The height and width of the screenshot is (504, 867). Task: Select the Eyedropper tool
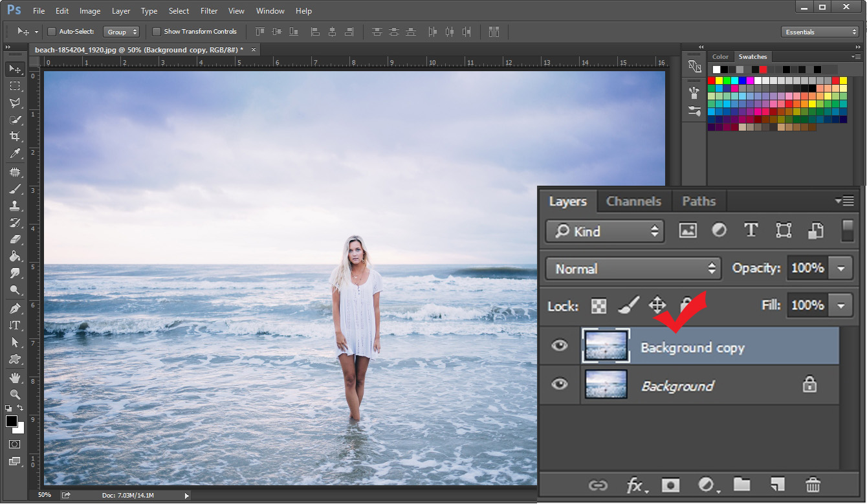(14, 153)
